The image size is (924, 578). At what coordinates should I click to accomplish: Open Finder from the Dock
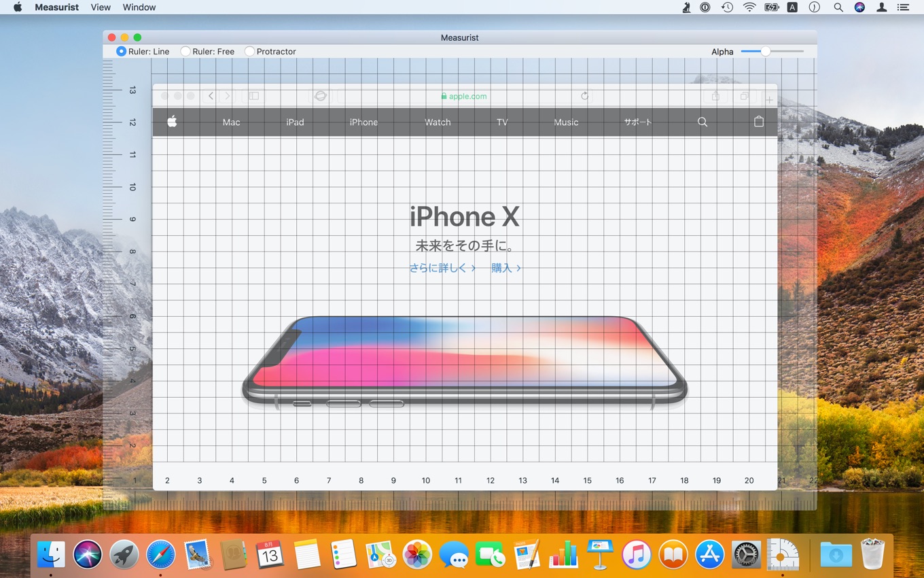click(x=51, y=555)
